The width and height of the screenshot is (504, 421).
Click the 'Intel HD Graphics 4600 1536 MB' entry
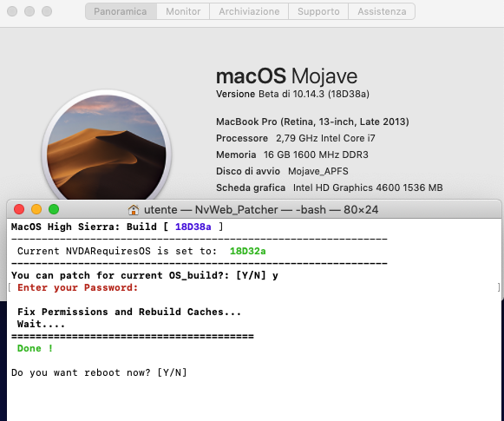pyautogui.click(x=368, y=187)
